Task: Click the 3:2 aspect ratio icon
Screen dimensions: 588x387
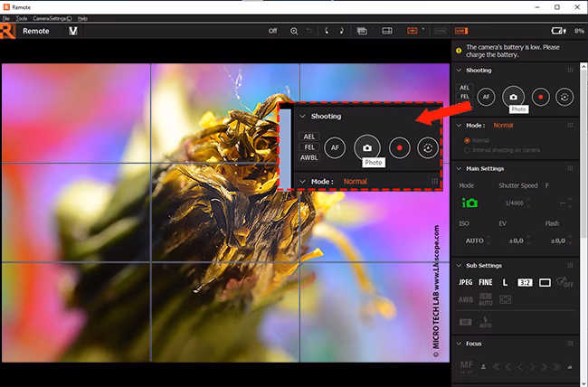Action: pyautogui.click(x=525, y=282)
